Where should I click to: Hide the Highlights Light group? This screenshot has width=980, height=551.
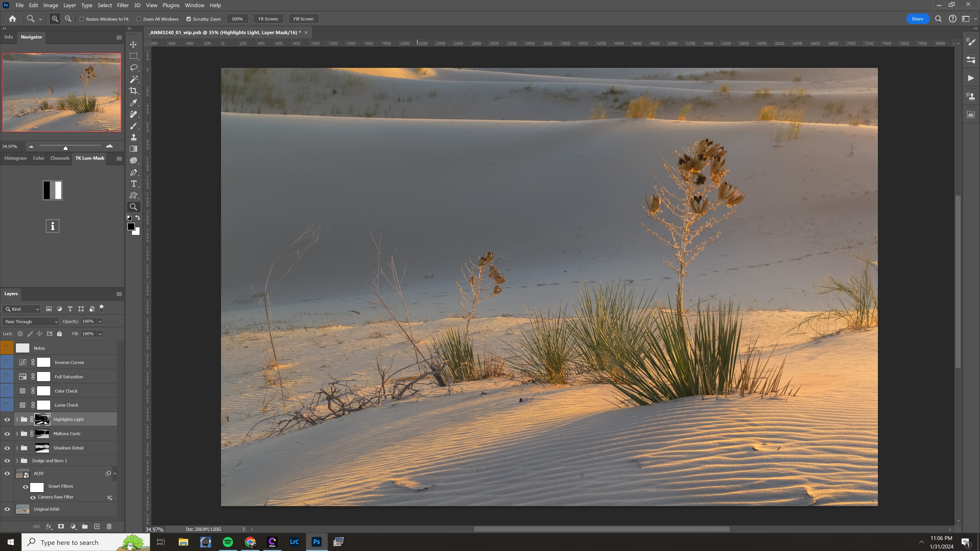[7, 419]
